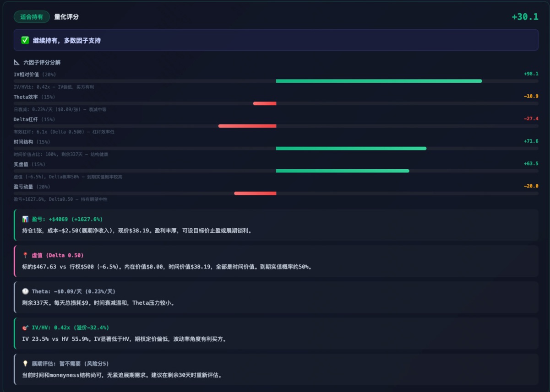Image resolution: width=550 pixels, height=392 pixels.
Task: Click the Delta杠杆 red score bar
Action: pos(247,126)
